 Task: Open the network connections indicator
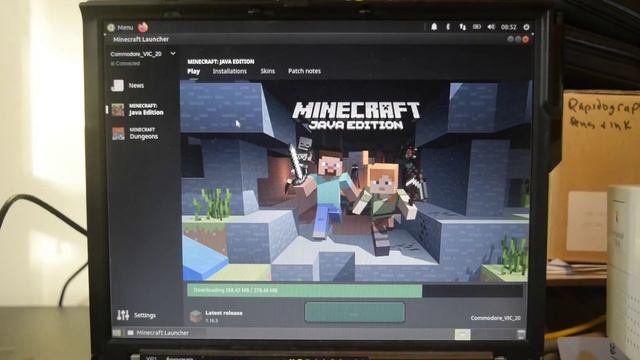coord(462,27)
